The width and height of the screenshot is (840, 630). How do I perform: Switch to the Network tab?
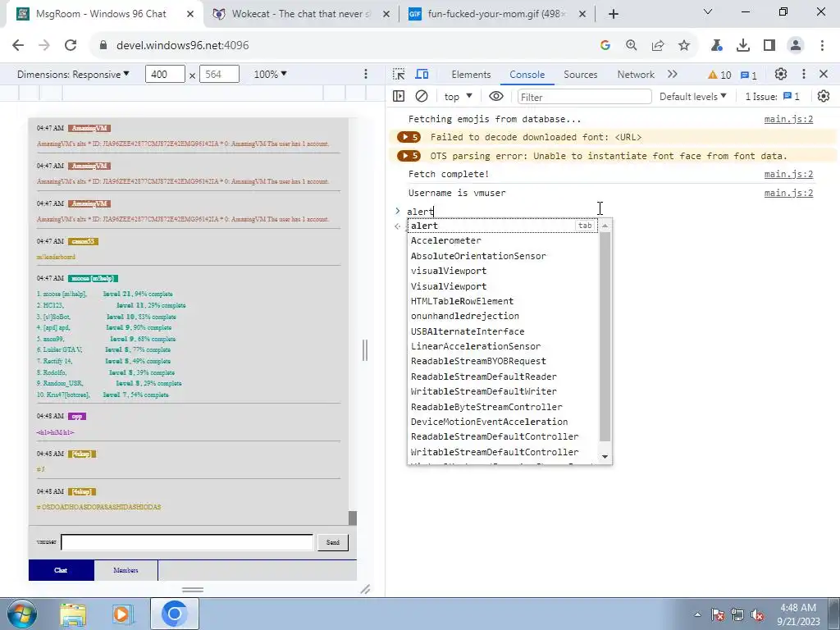coord(636,75)
